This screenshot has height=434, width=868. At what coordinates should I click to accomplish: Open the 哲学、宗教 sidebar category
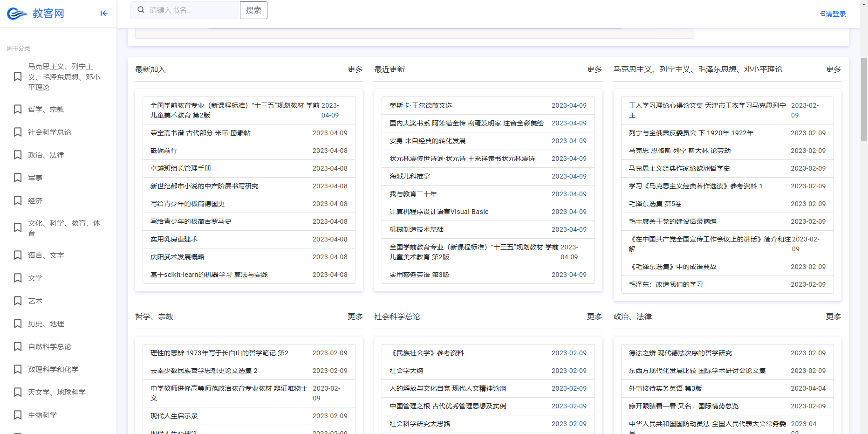(46, 109)
